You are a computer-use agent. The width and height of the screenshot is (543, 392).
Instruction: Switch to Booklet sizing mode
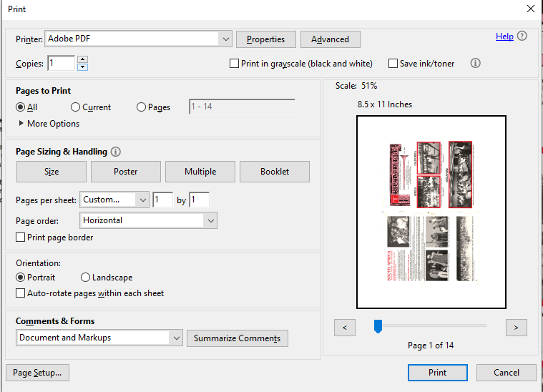275,172
